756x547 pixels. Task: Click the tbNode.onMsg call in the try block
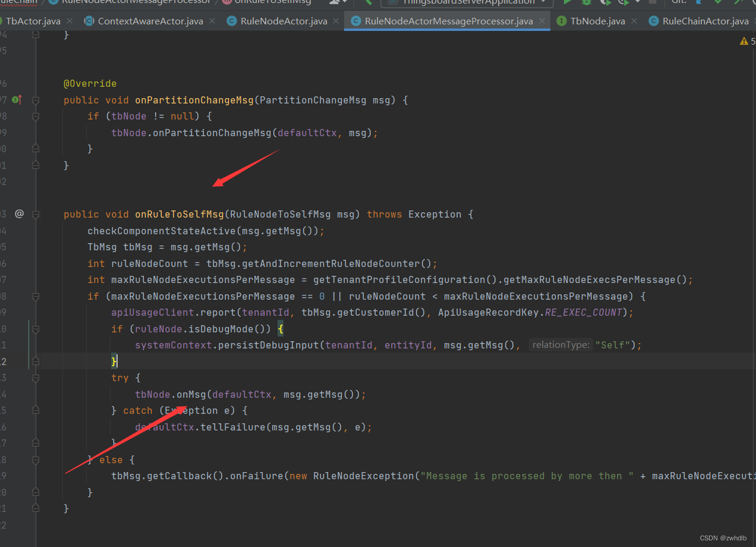[170, 394]
